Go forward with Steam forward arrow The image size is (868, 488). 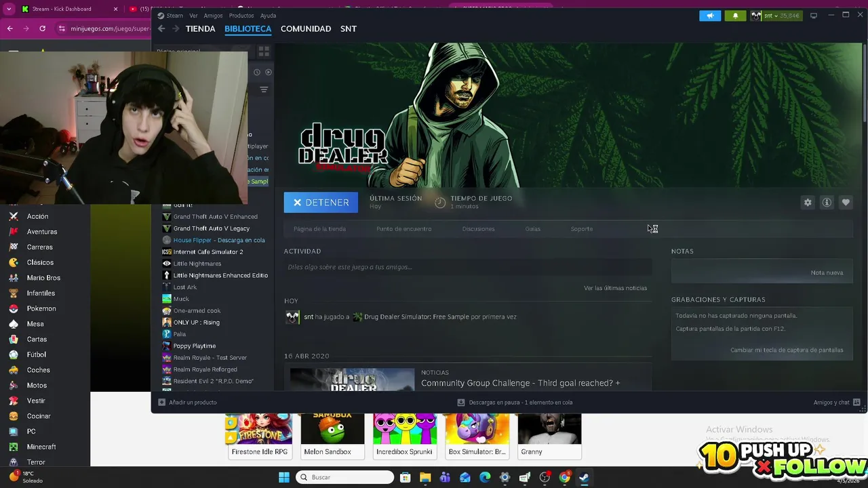click(x=176, y=28)
